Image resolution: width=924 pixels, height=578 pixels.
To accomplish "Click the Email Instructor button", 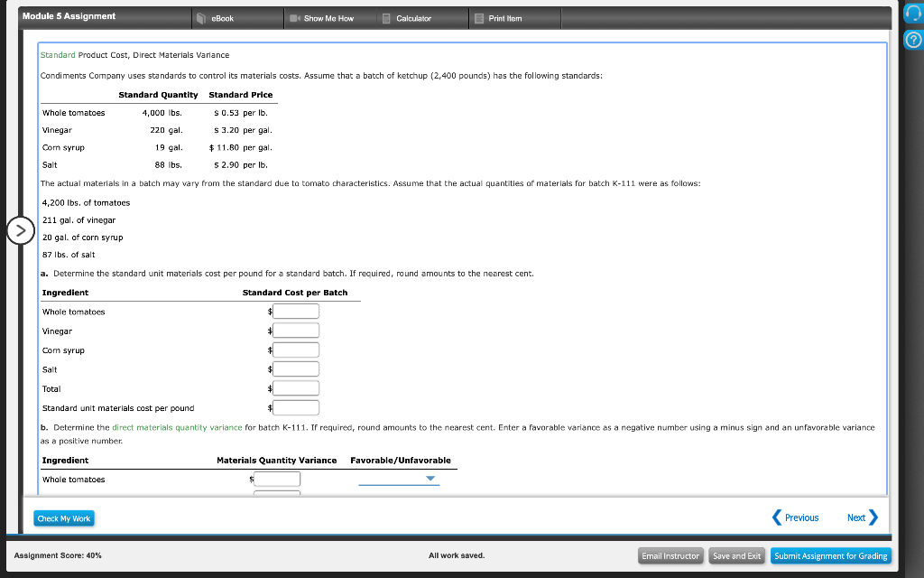I will (x=670, y=555).
